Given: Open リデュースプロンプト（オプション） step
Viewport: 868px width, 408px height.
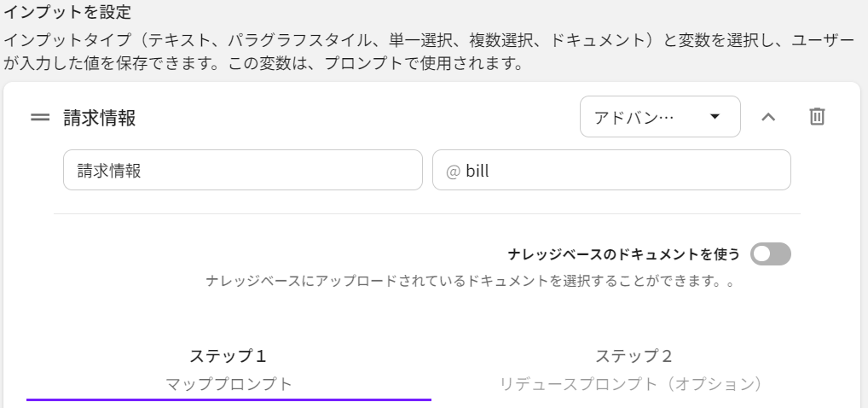Looking at the screenshot, I should point(629,384).
